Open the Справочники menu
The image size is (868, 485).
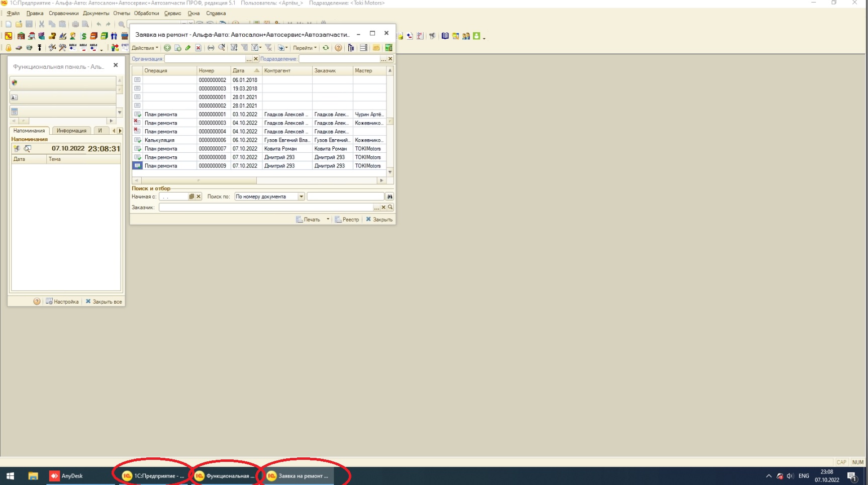pos(63,13)
